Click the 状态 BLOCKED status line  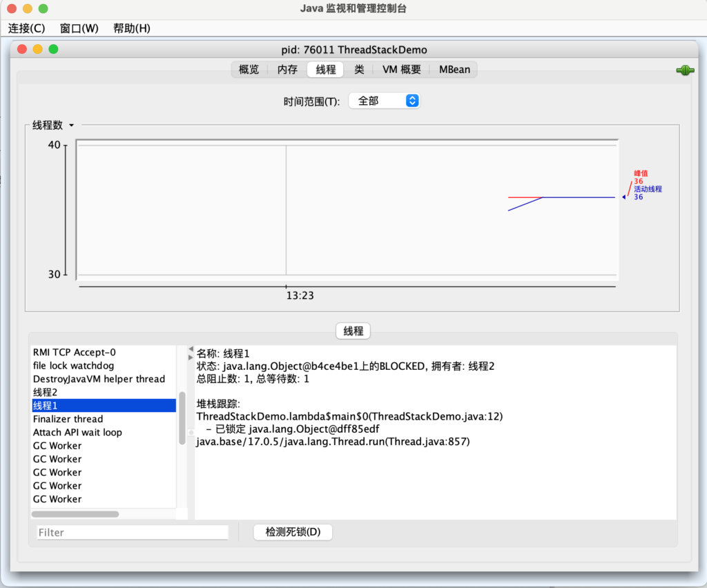tap(345, 366)
